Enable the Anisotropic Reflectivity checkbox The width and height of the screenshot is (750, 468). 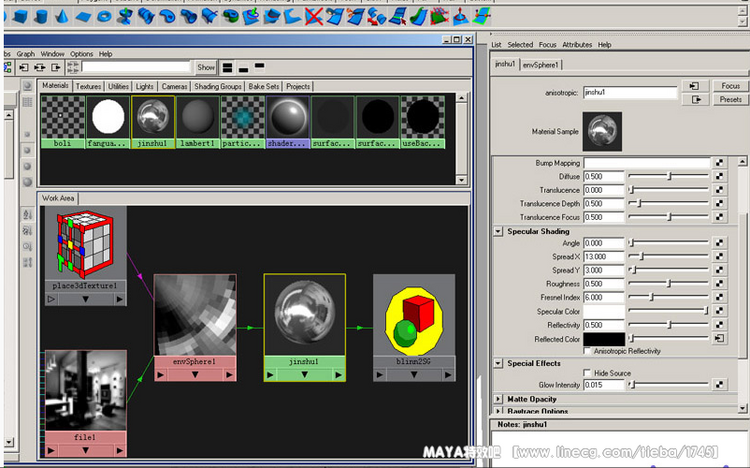coord(587,351)
